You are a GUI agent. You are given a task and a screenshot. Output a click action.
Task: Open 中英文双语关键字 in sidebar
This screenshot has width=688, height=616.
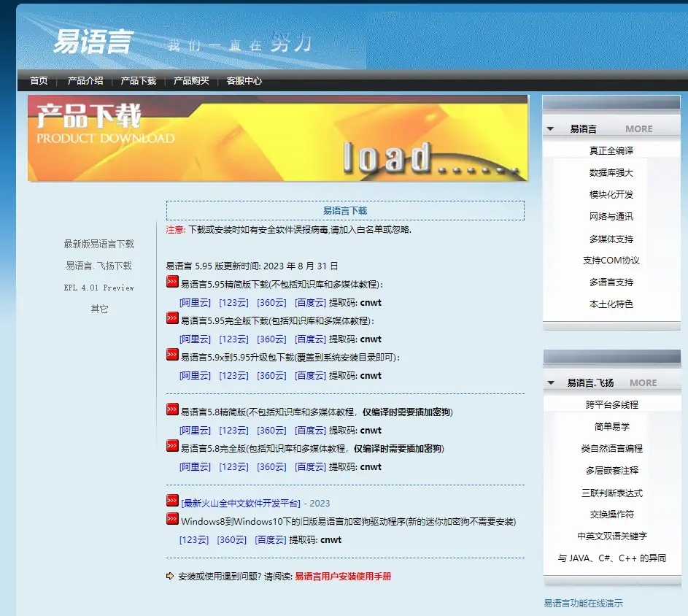(x=612, y=536)
